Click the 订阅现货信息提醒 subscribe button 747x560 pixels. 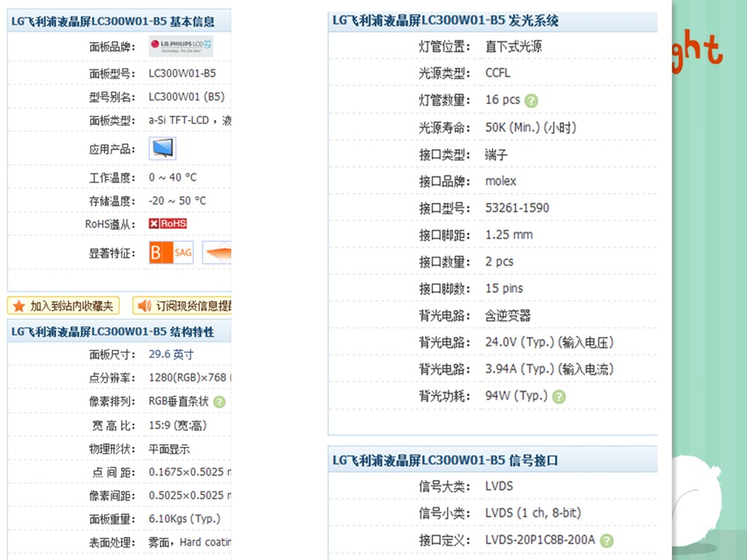183,306
